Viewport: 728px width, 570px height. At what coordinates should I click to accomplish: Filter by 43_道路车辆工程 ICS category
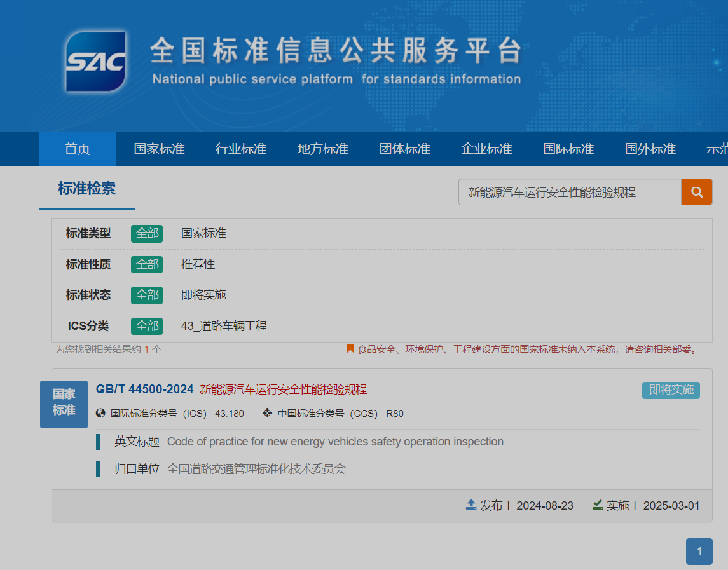coord(224,327)
